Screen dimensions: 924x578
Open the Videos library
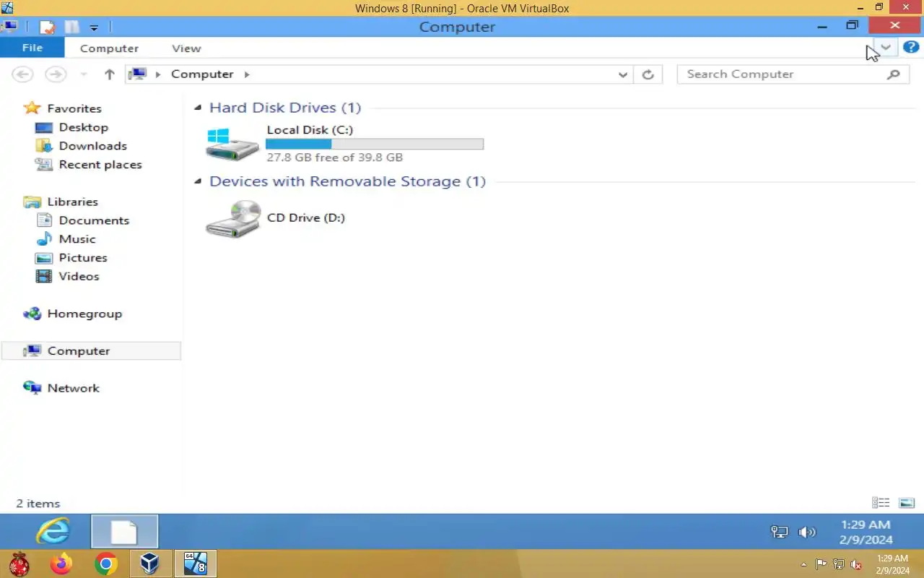click(79, 277)
